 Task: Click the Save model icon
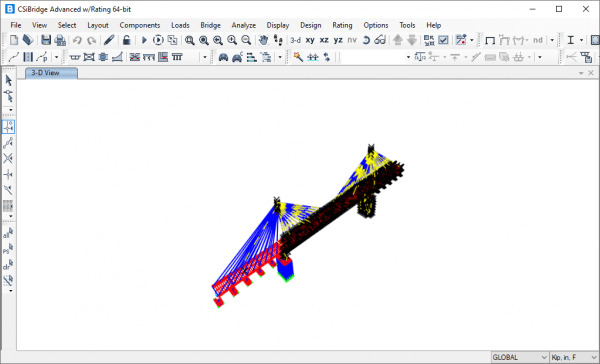point(46,40)
